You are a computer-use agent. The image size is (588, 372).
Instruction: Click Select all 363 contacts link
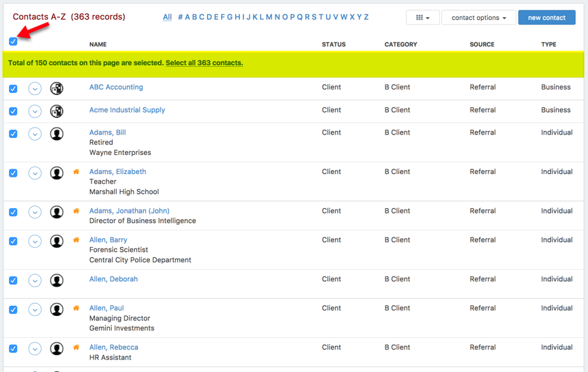[205, 63]
